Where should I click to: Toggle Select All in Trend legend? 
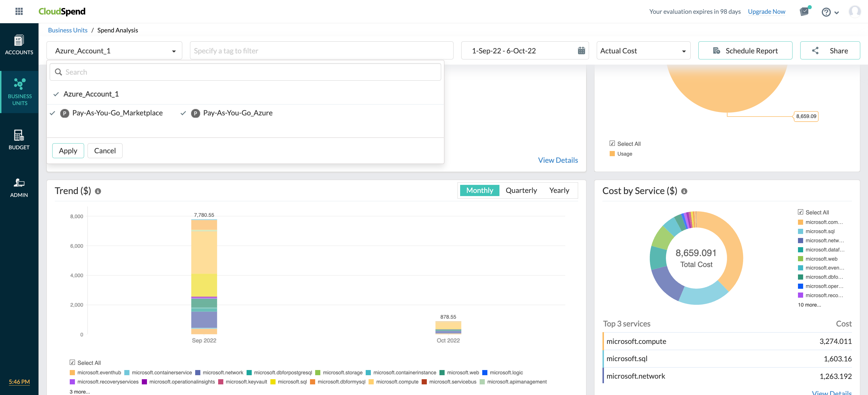[x=72, y=363]
